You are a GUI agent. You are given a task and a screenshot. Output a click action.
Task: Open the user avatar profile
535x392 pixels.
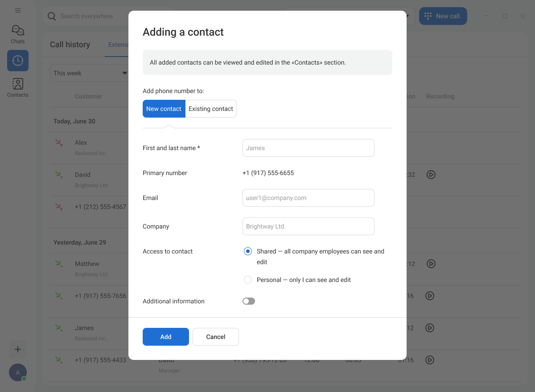(x=18, y=372)
